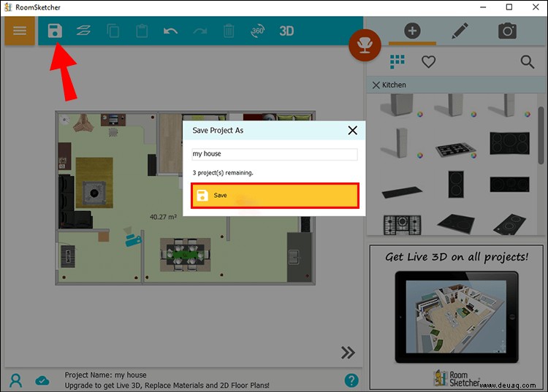This screenshot has height=392, width=548.
Task: Click the round furniture chair button
Action: point(365,45)
